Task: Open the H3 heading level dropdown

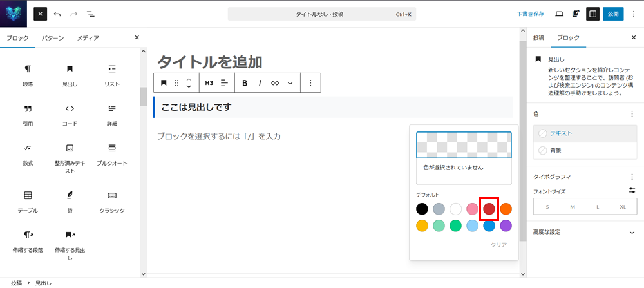Action: tap(209, 83)
